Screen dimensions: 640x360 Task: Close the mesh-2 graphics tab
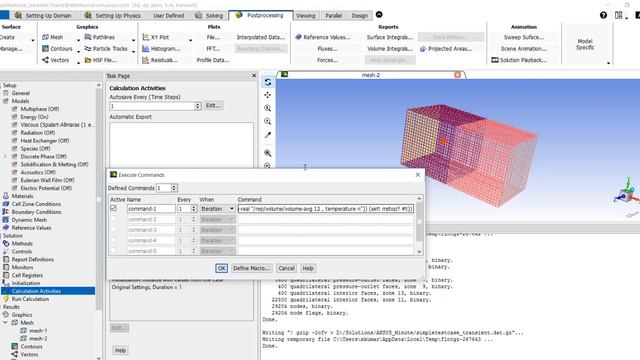458,75
